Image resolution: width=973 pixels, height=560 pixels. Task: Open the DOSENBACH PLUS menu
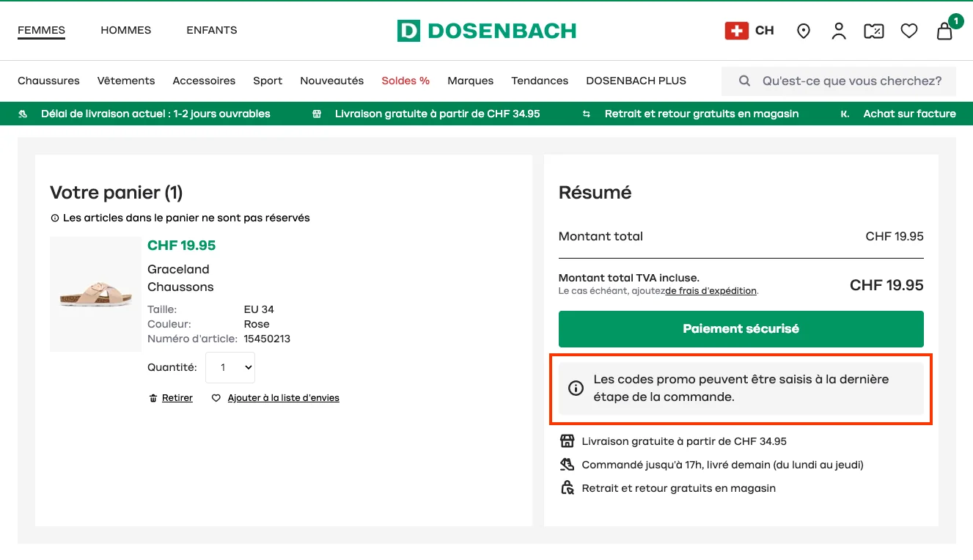pos(636,81)
